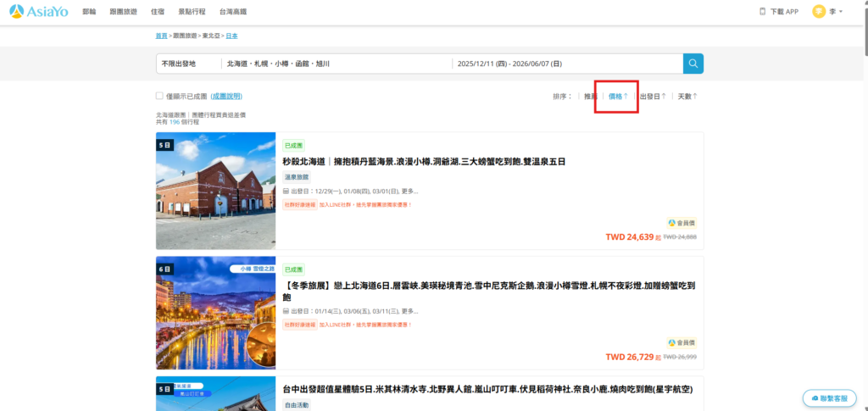
Task: Sort results by 出發日
Action: coord(652,97)
